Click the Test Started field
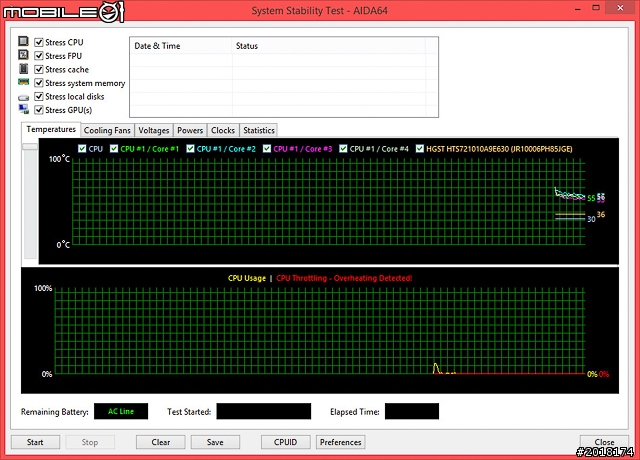Viewport: 640px width, 460px height. (264, 411)
